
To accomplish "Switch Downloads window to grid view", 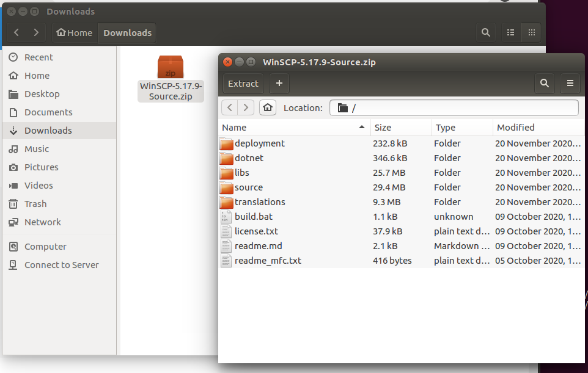I will 531,32.
